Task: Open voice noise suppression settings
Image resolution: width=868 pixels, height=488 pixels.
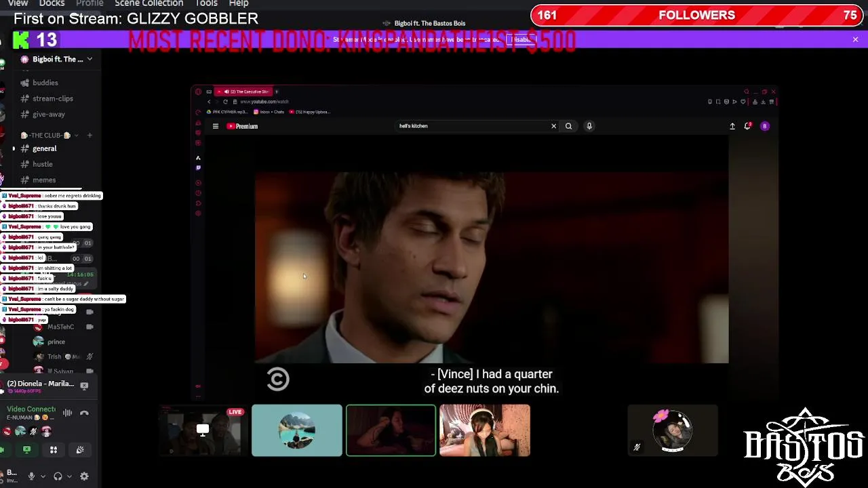Action: pos(67,413)
